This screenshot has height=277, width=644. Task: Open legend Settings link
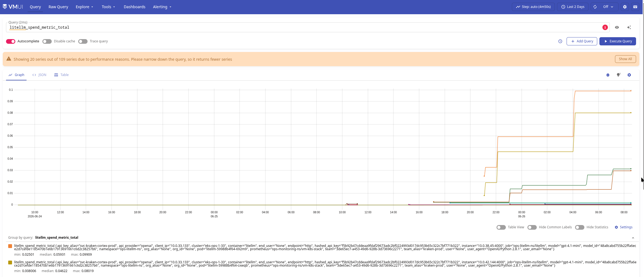[x=624, y=227]
